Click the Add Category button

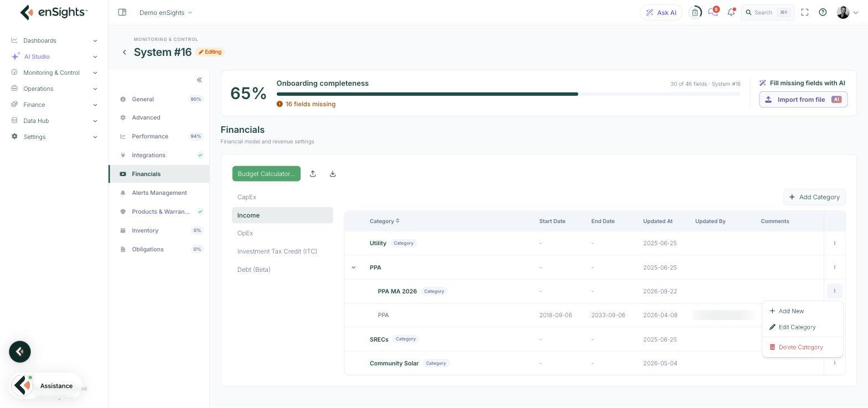814,197
